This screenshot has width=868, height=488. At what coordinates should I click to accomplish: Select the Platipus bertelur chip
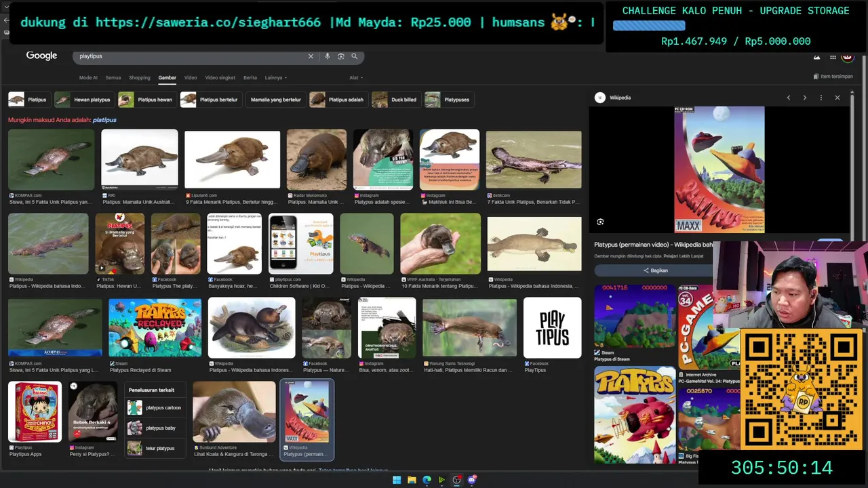click(x=210, y=100)
